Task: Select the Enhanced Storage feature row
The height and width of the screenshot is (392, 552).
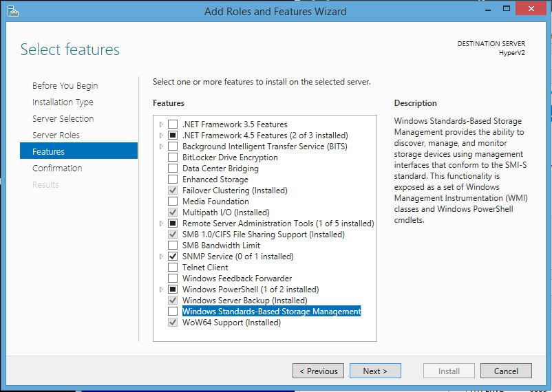Action: coord(215,179)
